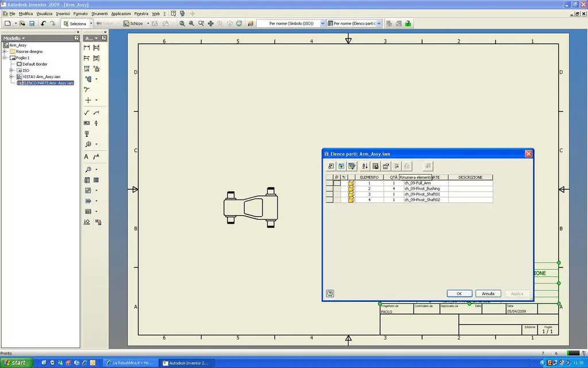Open dropdown arrow next to New document icon
Viewport: 588px width, 368px height.
coord(16,23)
